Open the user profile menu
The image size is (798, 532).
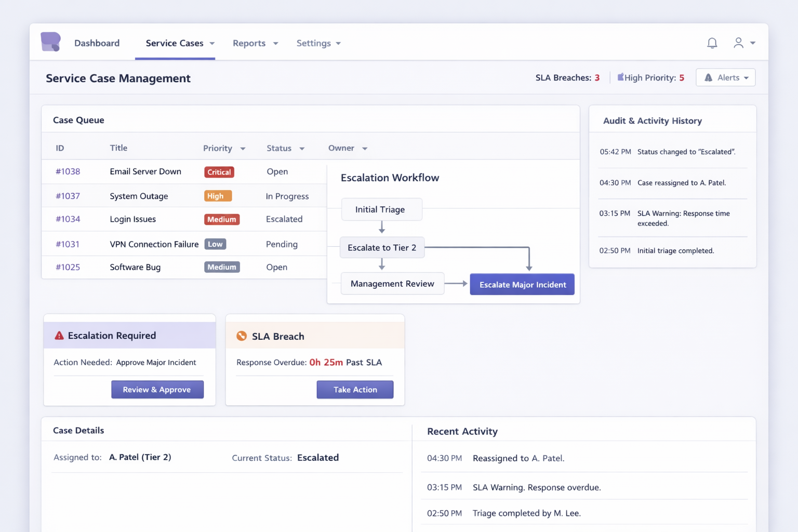coord(743,43)
